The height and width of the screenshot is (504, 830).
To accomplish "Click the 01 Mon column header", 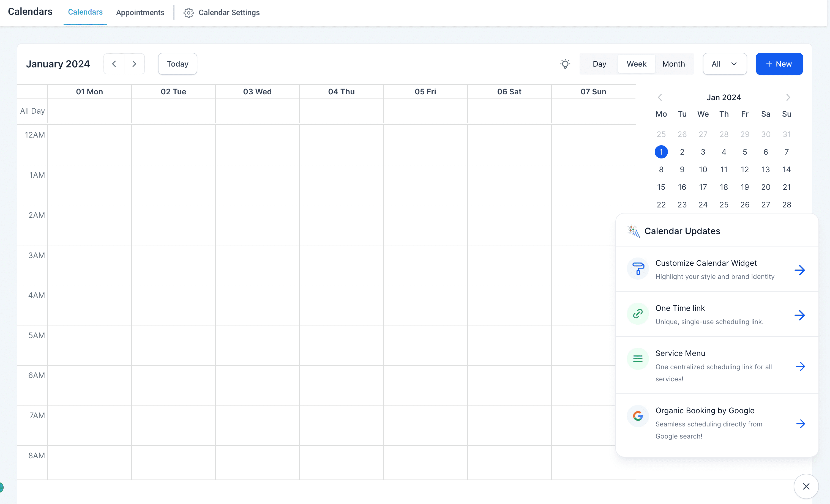I will (89, 92).
